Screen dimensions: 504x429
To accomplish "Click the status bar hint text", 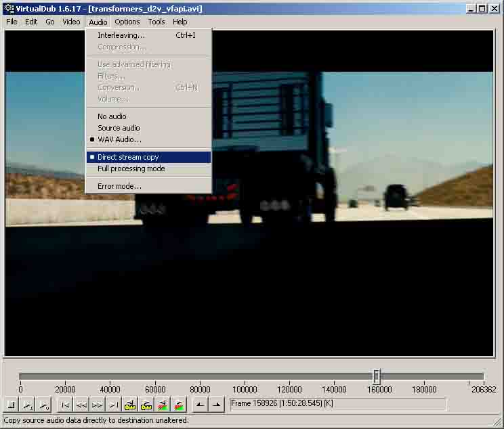I will (x=96, y=420).
